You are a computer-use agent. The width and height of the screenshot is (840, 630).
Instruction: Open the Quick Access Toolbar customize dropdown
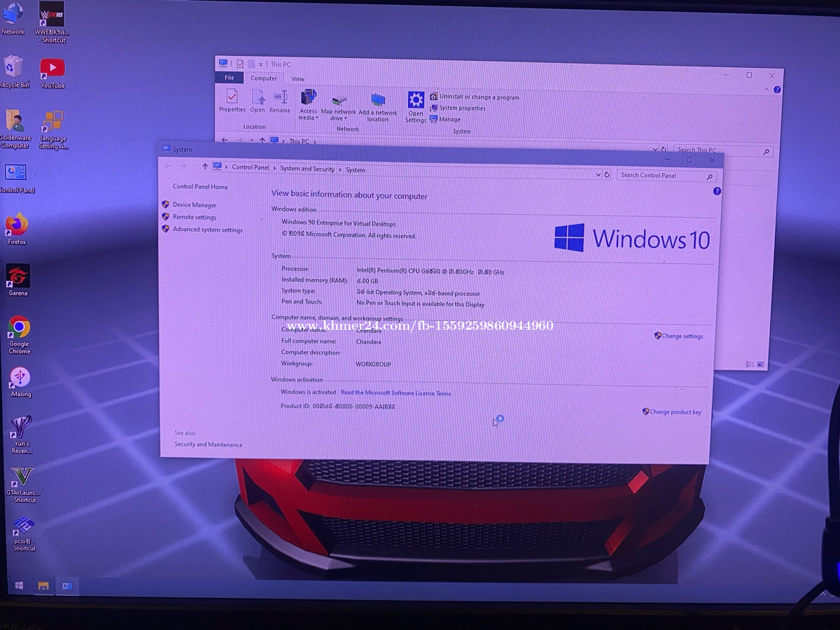click(x=260, y=64)
